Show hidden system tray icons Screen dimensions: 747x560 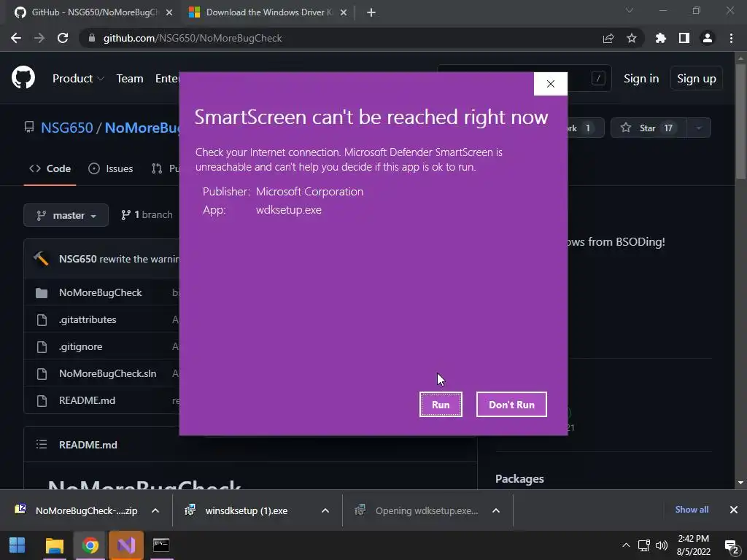point(626,545)
